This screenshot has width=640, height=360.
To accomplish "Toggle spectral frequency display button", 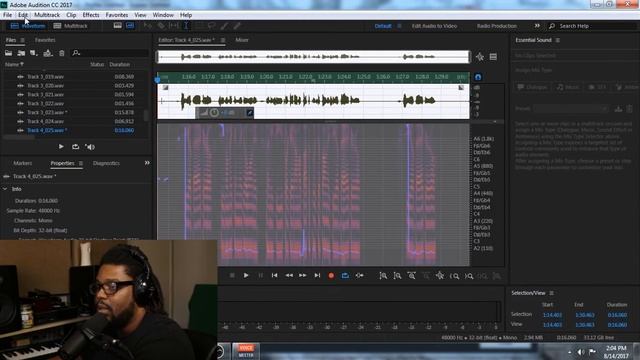I will coord(118,26).
